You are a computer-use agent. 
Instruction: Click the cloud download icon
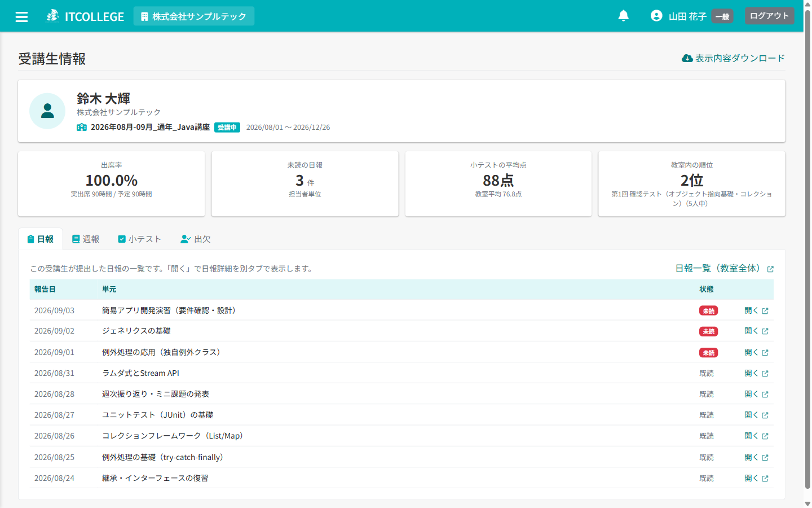[x=687, y=58]
